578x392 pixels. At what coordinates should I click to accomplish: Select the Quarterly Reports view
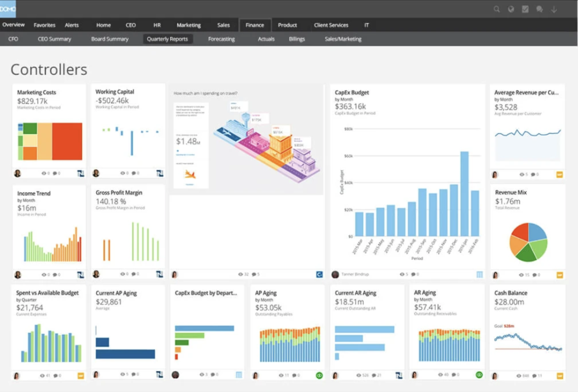coord(168,39)
